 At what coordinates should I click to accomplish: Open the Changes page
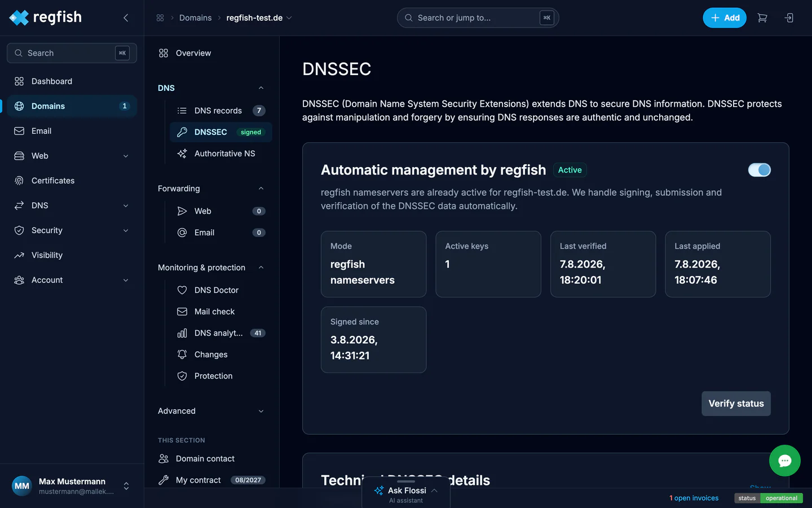(221, 354)
